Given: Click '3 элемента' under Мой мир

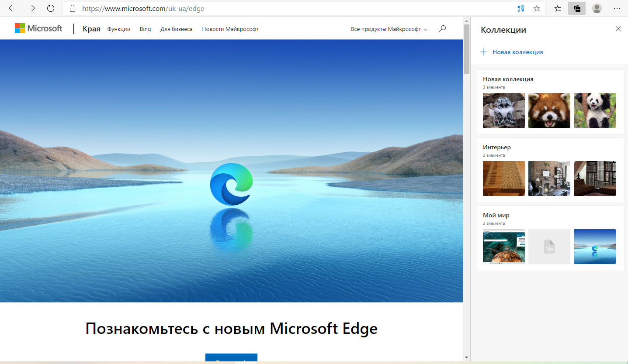Looking at the screenshot, I should 494,223.
